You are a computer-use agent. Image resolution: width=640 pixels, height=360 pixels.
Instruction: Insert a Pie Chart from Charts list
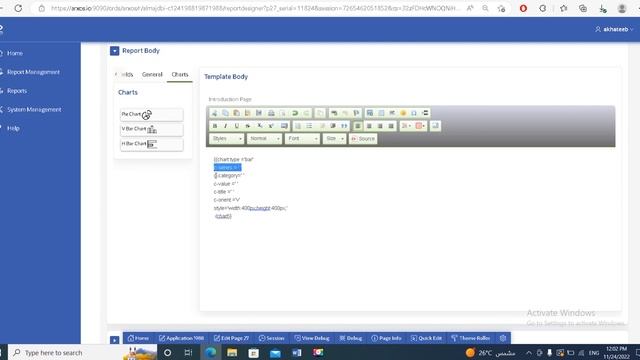(x=151, y=114)
